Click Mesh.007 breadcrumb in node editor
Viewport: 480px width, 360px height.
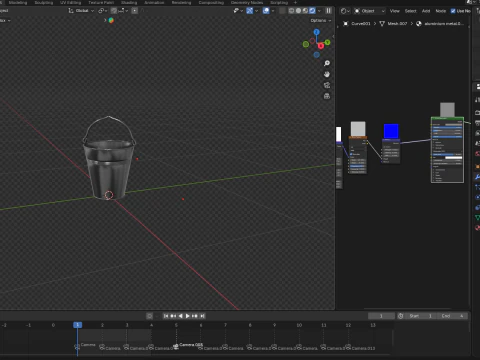tap(397, 24)
